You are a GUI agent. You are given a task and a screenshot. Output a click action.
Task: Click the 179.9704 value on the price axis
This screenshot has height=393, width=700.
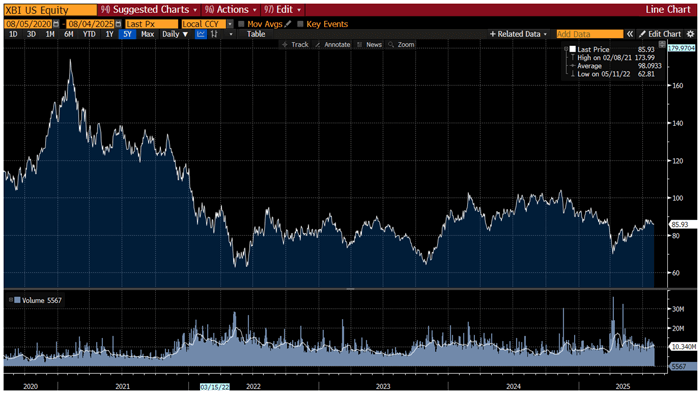click(682, 48)
